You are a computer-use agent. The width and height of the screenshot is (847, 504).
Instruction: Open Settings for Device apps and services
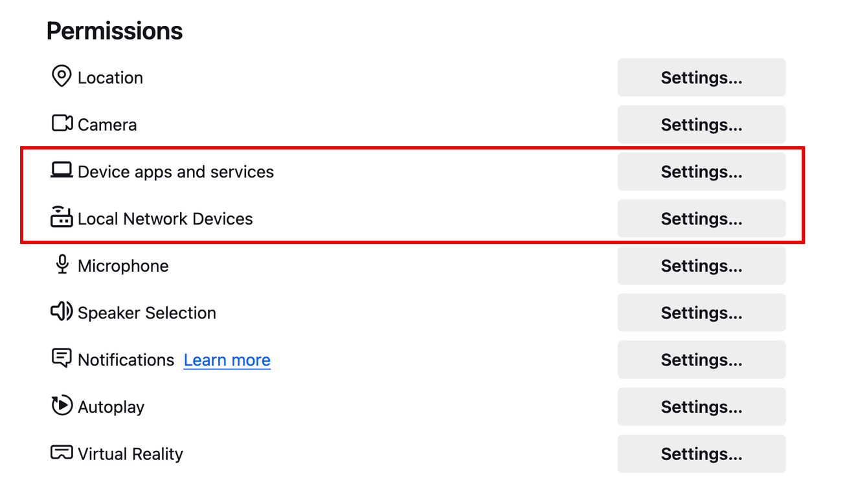701,171
